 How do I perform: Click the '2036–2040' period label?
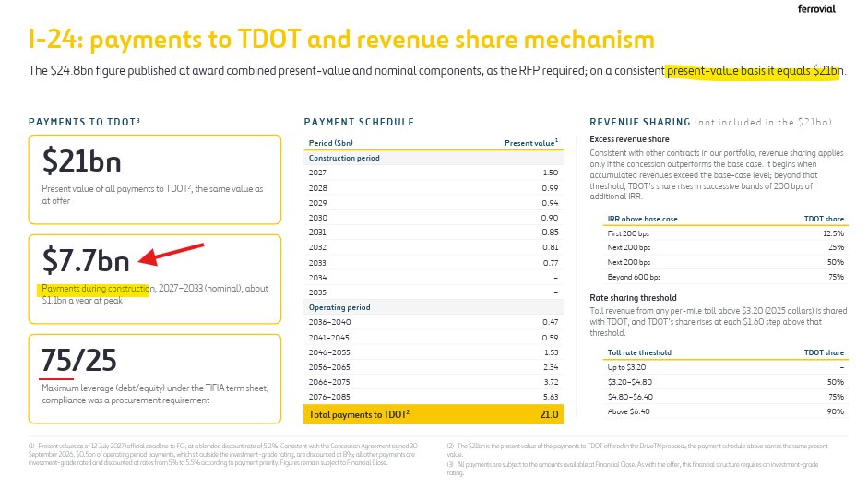pos(329,322)
